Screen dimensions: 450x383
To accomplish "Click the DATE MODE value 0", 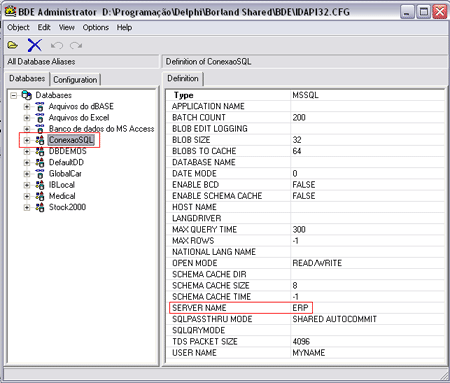I will point(295,174).
